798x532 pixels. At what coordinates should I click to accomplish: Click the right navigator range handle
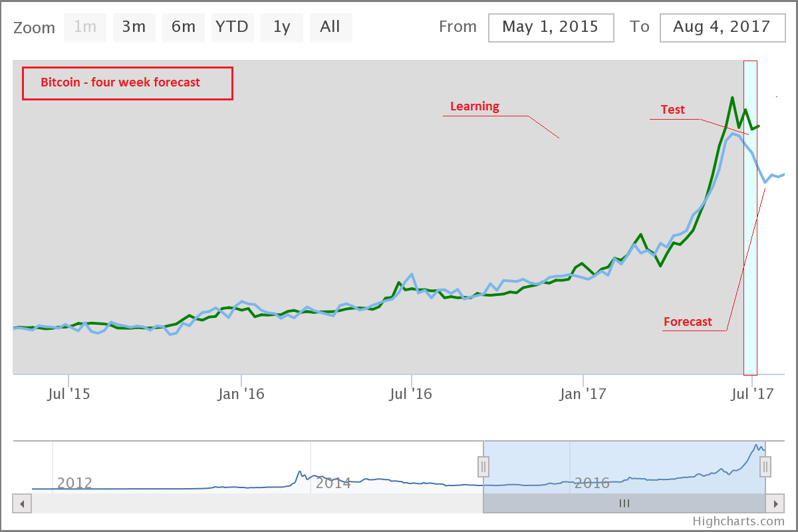pos(765,467)
